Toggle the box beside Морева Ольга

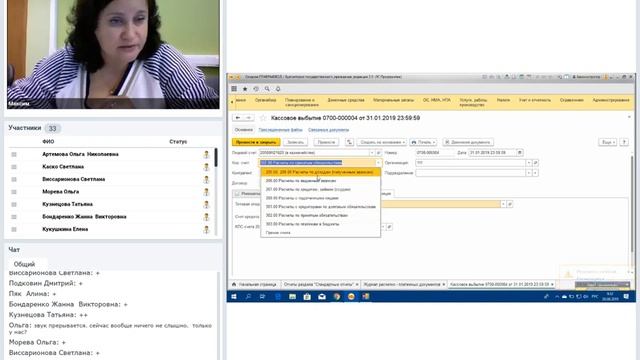14,192
